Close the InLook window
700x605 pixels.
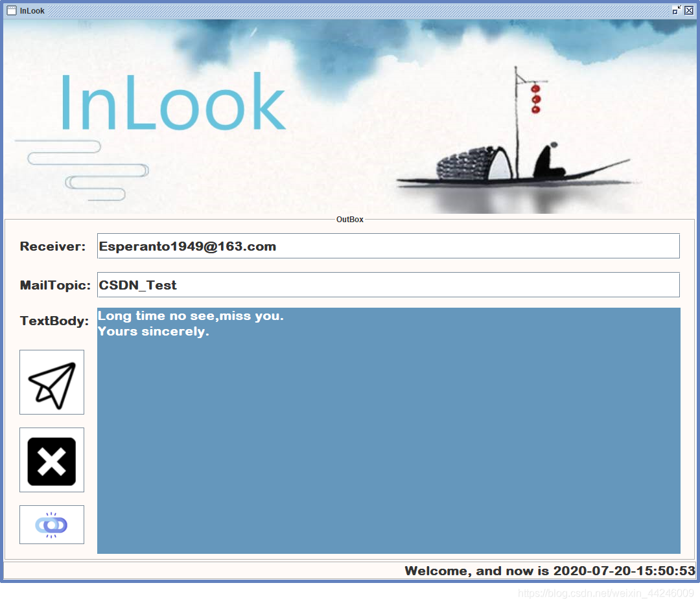[x=689, y=10]
